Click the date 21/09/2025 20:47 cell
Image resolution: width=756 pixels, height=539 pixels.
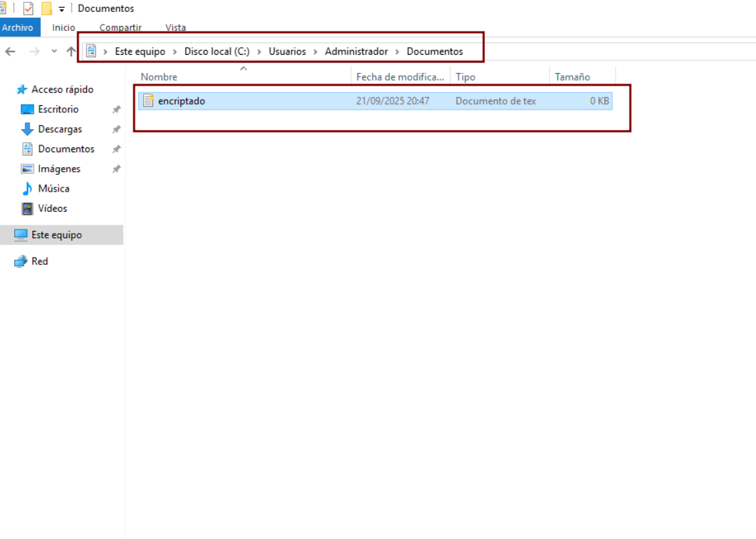pyautogui.click(x=392, y=101)
